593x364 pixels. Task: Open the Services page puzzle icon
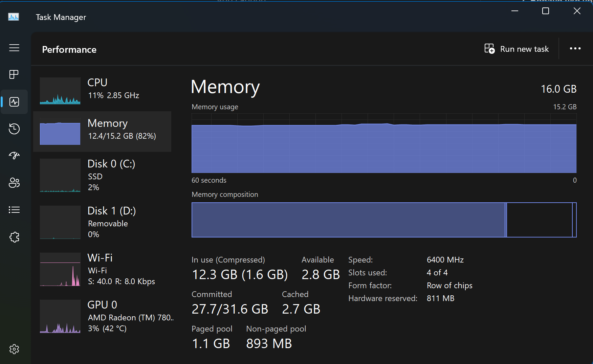pyautogui.click(x=14, y=237)
